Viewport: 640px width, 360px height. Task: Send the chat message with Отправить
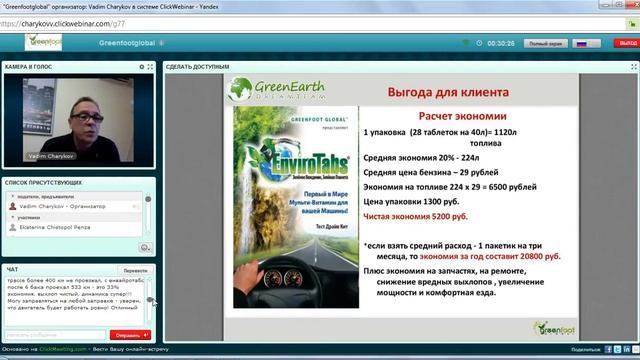tap(130, 335)
